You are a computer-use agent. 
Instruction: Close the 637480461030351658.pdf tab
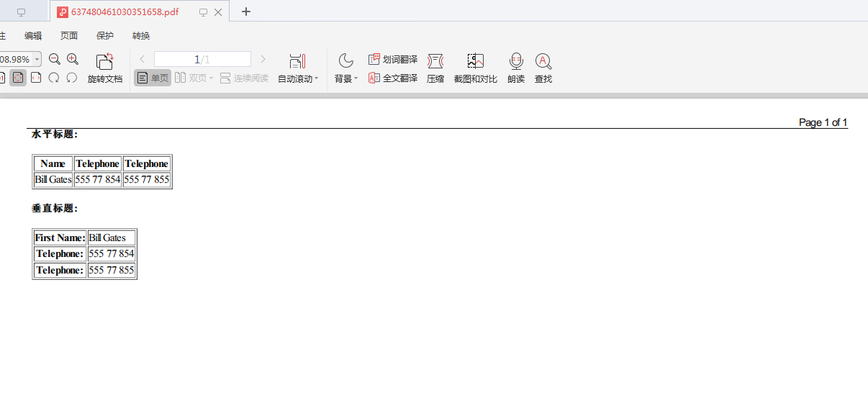[x=218, y=12]
